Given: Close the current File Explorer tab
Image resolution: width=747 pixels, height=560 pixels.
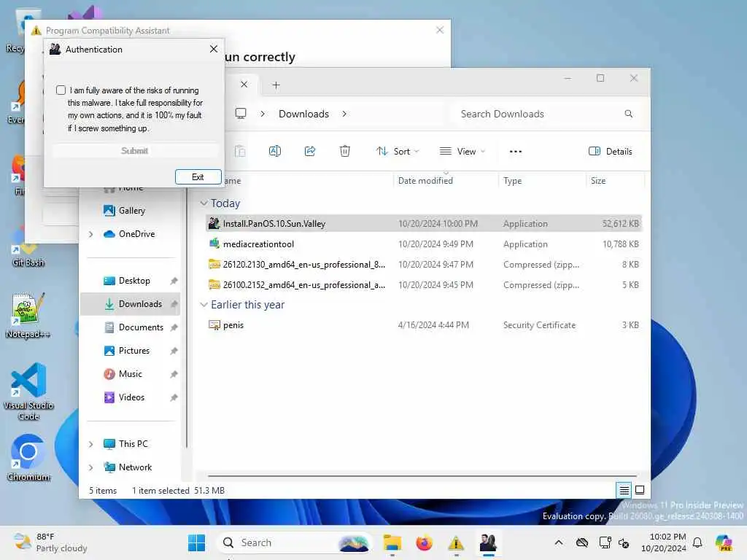Looking at the screenshot, I should (244, 85).
